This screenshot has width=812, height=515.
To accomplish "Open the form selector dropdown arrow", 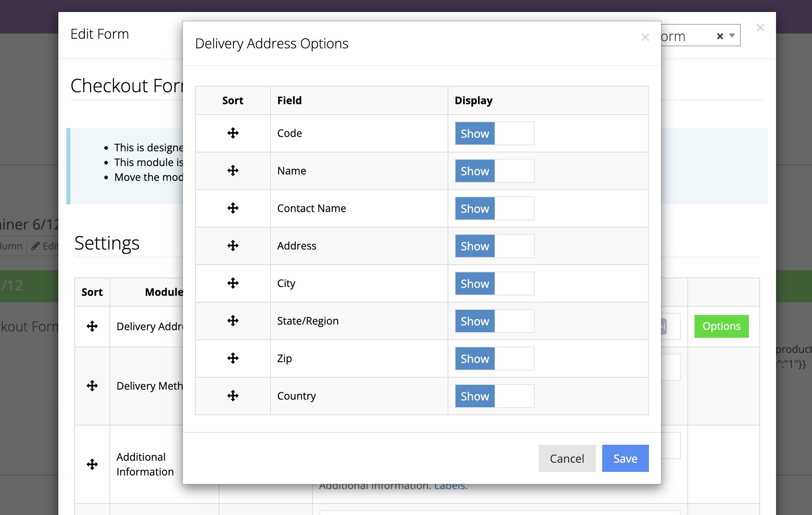I will 732,36.
